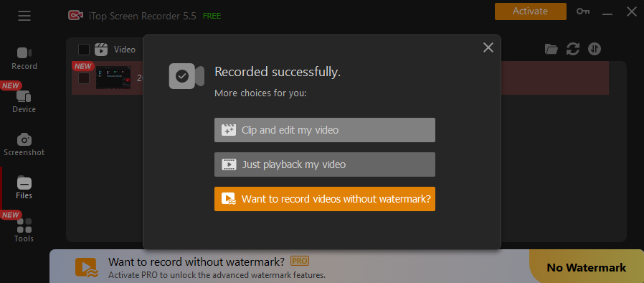644x283 pixels.
Task: Choose Clip and edit my video
Action: point(324,130)
